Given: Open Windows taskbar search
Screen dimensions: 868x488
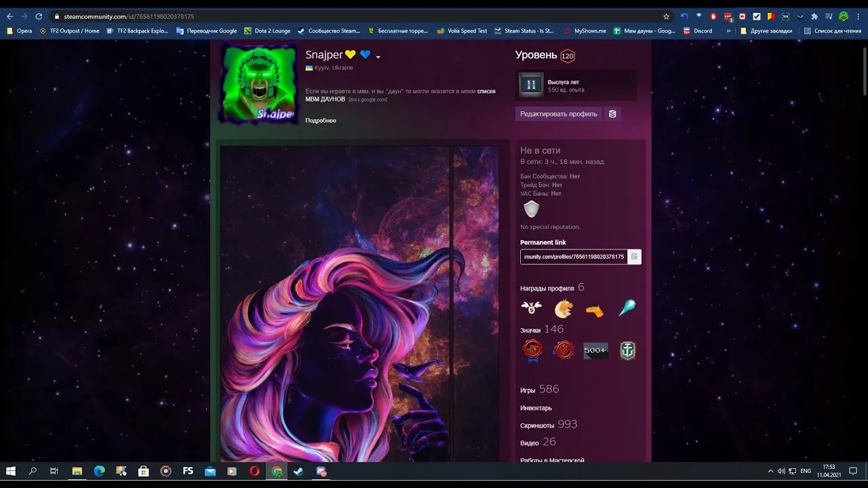Looking at the screenshot, I should pyautogui.click(x=33, y=471).
